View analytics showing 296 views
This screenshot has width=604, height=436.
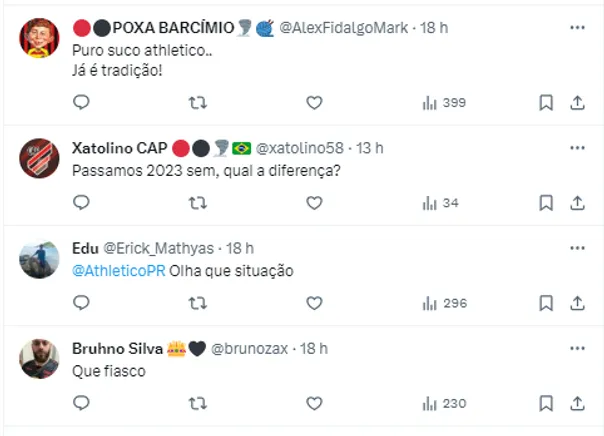[444, 302]
